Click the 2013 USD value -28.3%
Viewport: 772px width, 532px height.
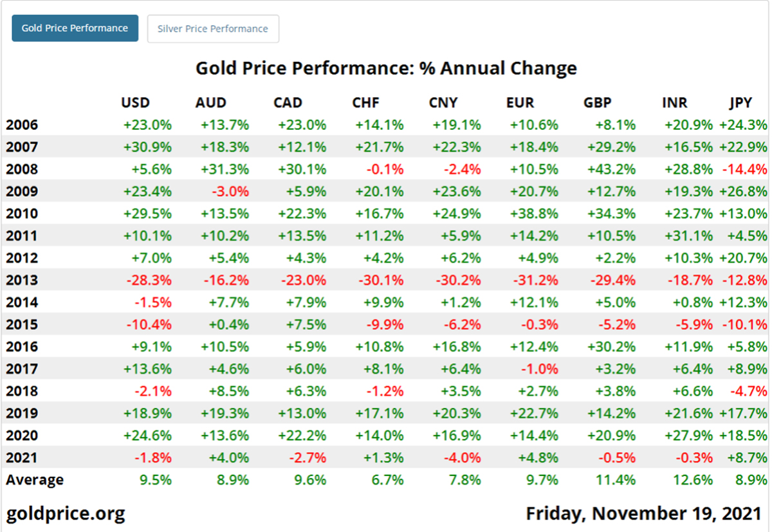tap(149, 280)
